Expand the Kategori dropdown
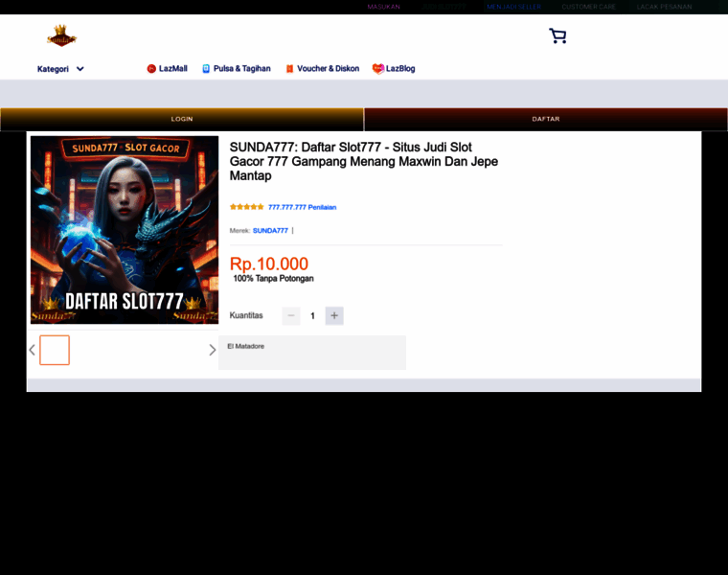The image size is (728, 575). click(x=60, y=69)
